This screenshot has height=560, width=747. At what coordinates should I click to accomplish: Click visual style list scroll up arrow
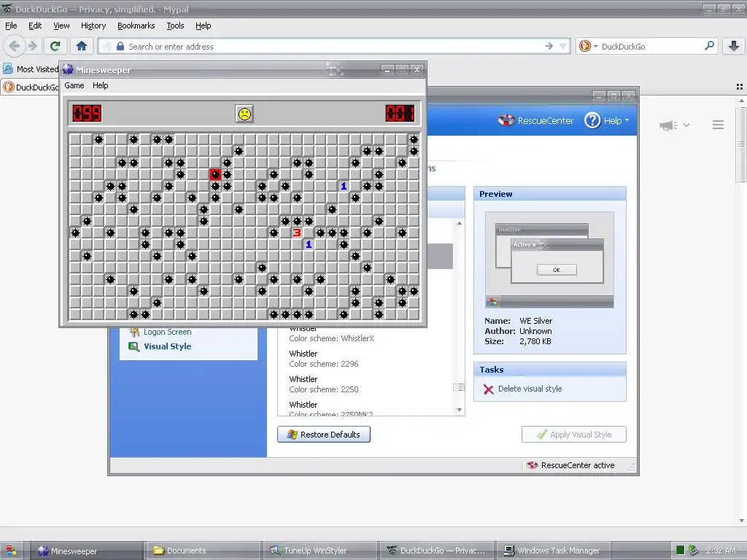(x=460, y=223)
